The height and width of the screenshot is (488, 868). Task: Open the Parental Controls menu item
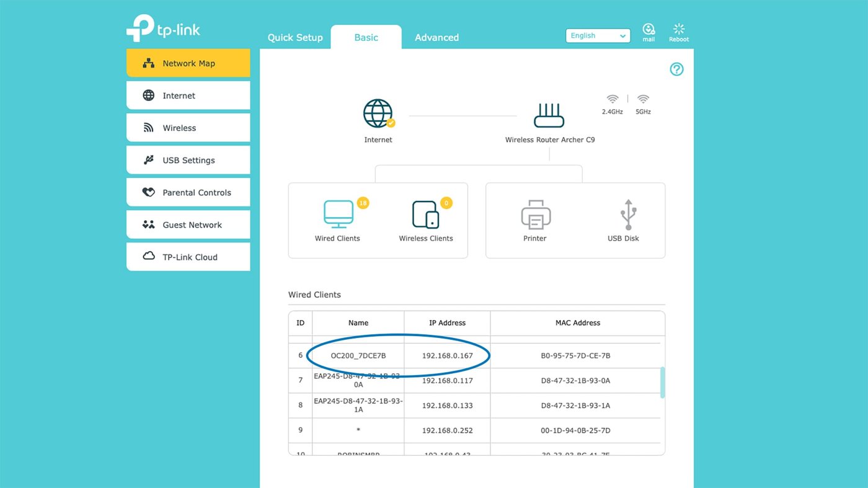coord(188,192)
